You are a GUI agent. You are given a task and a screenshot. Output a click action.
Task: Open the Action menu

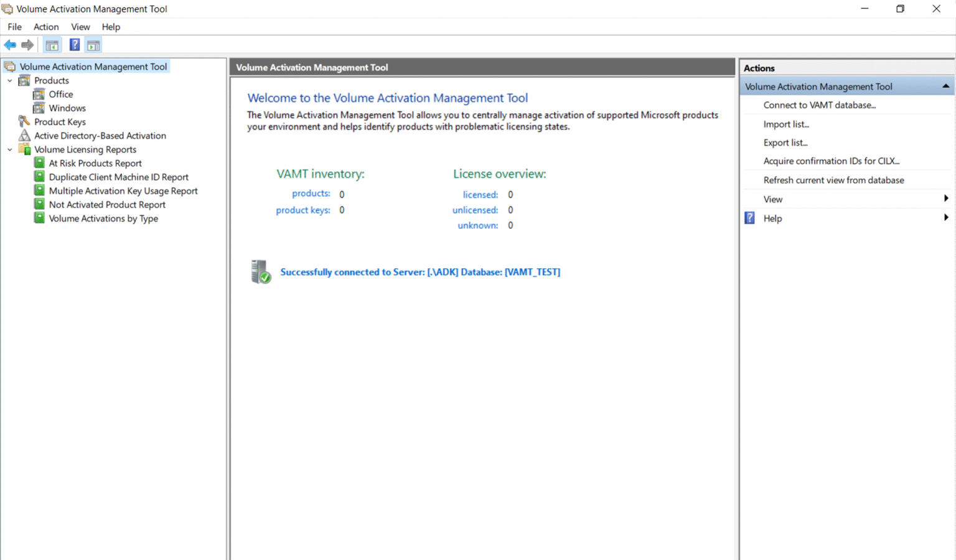point(46,27)
